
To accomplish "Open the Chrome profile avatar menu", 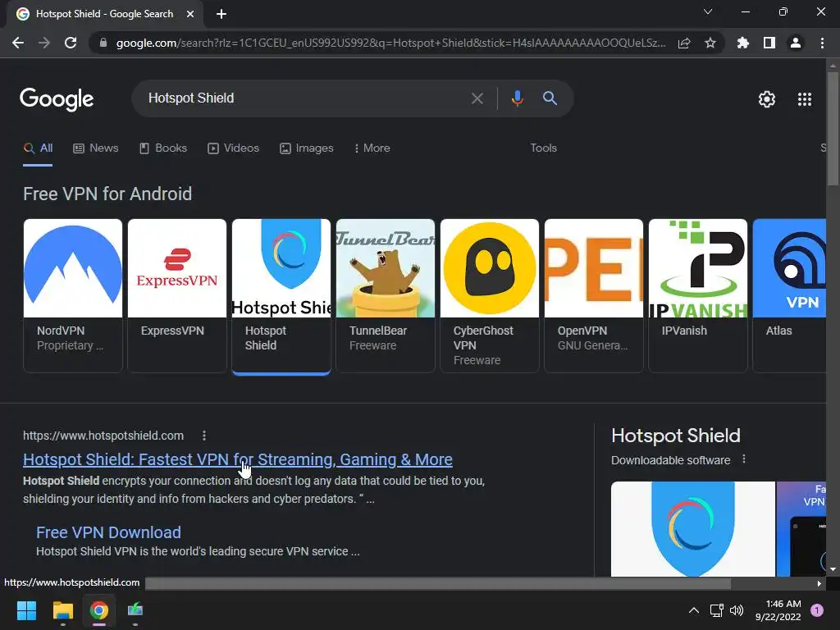I will coord(796,43).
